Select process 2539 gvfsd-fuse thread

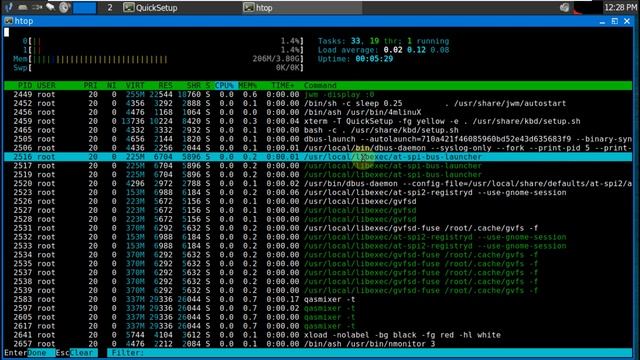pos(318,291)
